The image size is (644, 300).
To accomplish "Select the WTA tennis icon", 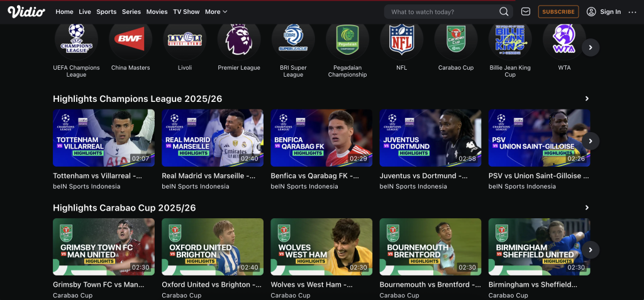I will pos(564,40).
